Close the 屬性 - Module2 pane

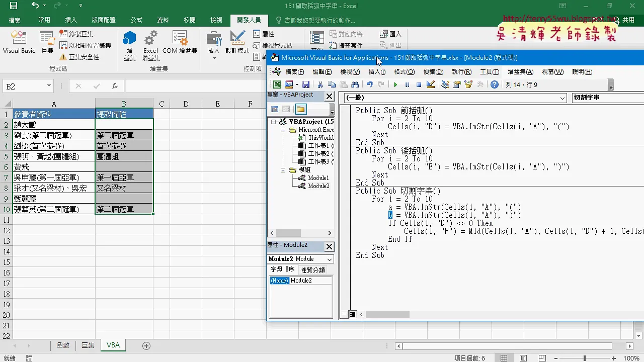pyautogui.click(x=329, y=246)
